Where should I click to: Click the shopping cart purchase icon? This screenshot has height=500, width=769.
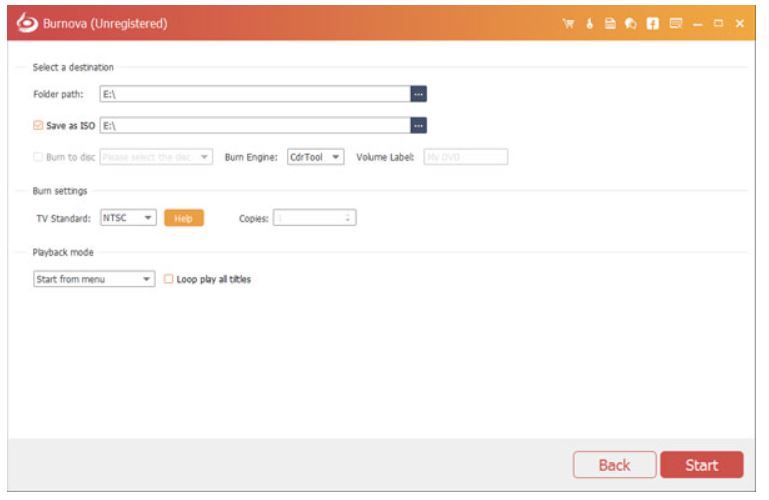coord(568,23)
